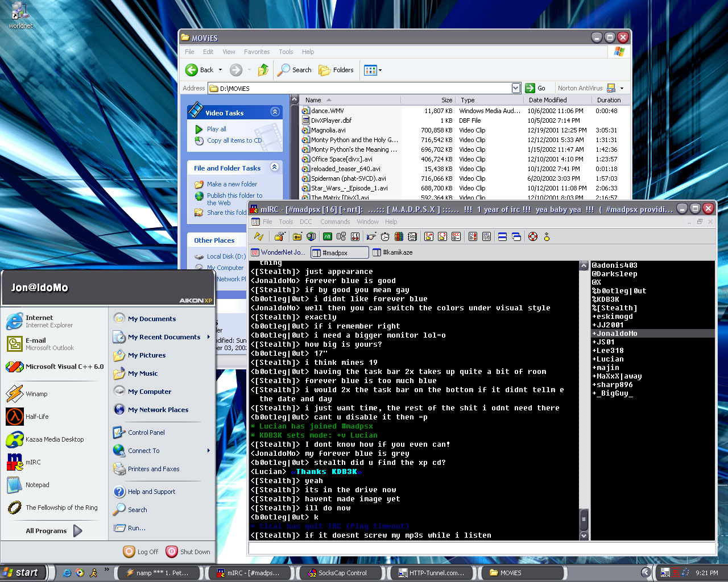Click the Up folder icon in MOViES window
This screenshot has width=728, height=582.
263,70
